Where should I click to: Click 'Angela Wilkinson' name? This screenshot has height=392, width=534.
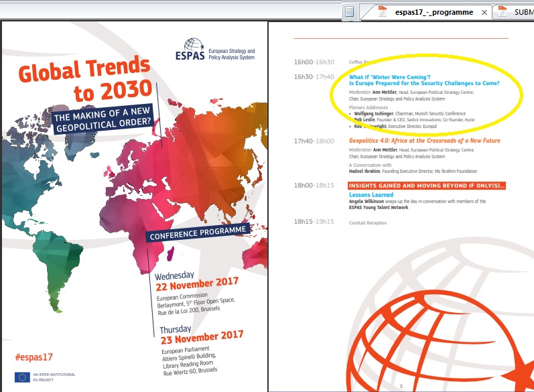pos(366,201)
